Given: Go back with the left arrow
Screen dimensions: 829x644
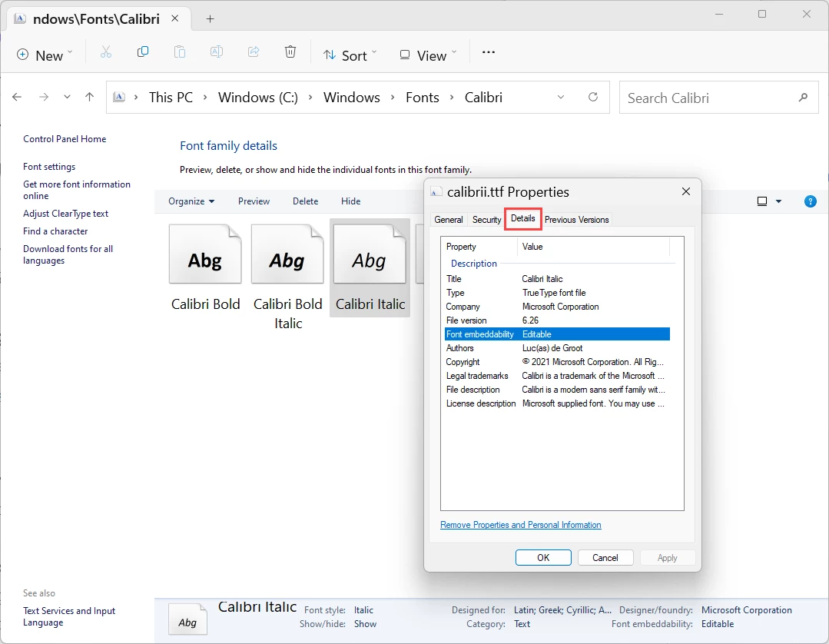Looking at the screenshot, I should click(x=17, y=98).
